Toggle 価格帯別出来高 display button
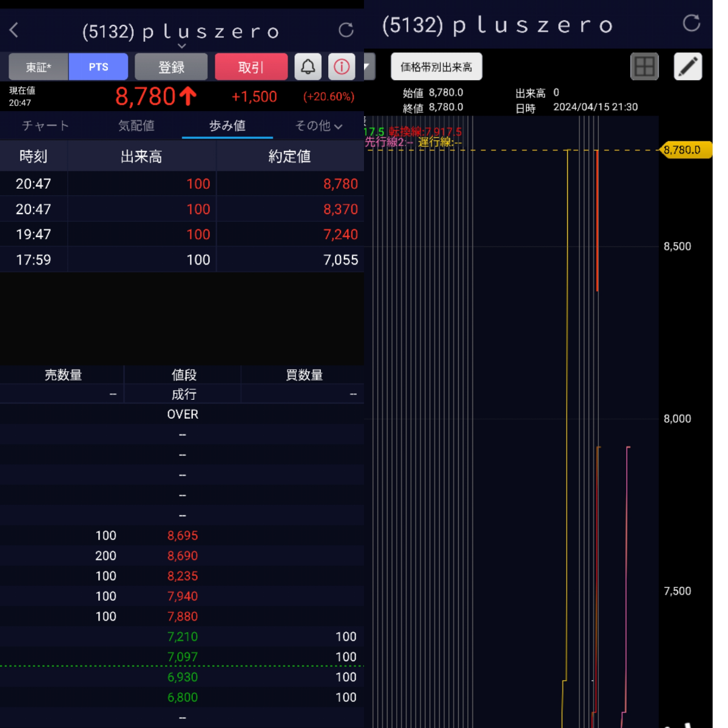Viewport: 728px width, 728px height. (436, 67)
